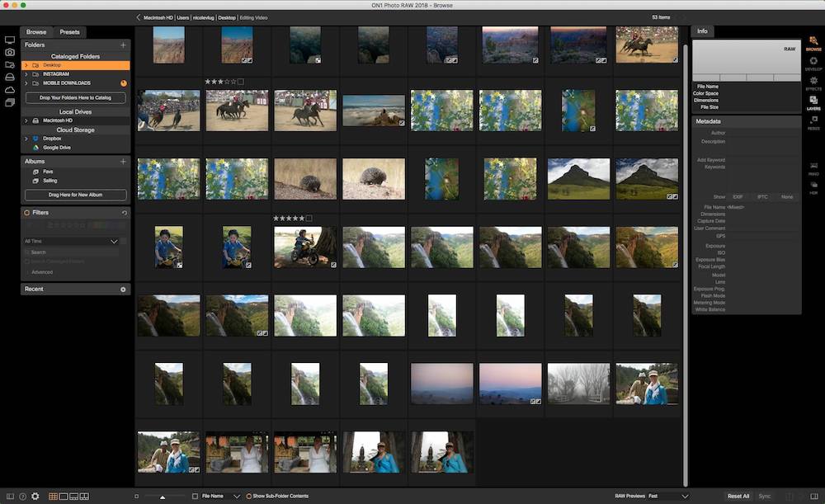Image resolution: width=825 pixels, height=504 pixels.
Task: Toggle the Filters panel on or off
Action: point(26,213)
